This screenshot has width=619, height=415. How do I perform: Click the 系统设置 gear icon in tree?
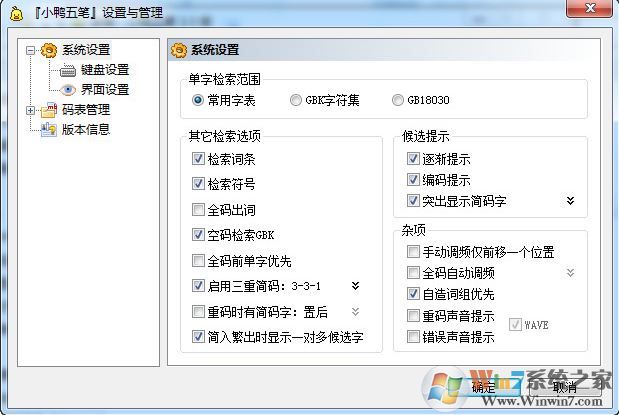[x=49, y=50]
